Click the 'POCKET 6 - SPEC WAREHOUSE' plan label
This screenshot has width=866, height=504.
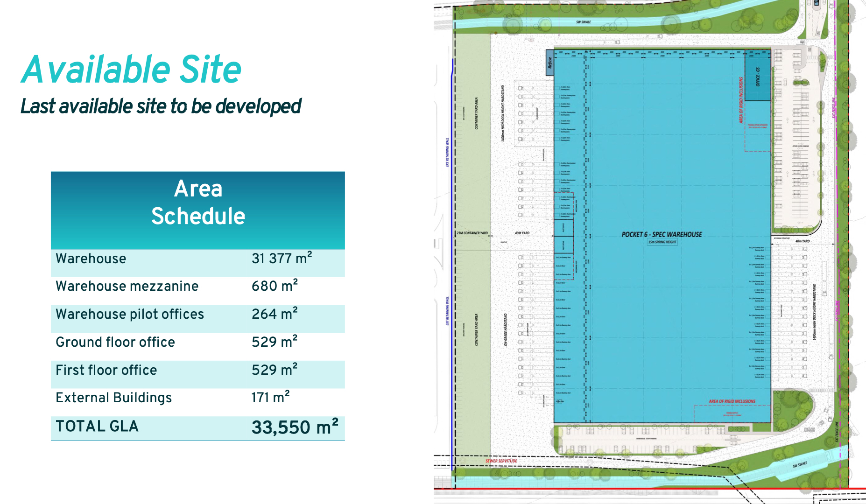coord(662,234)
